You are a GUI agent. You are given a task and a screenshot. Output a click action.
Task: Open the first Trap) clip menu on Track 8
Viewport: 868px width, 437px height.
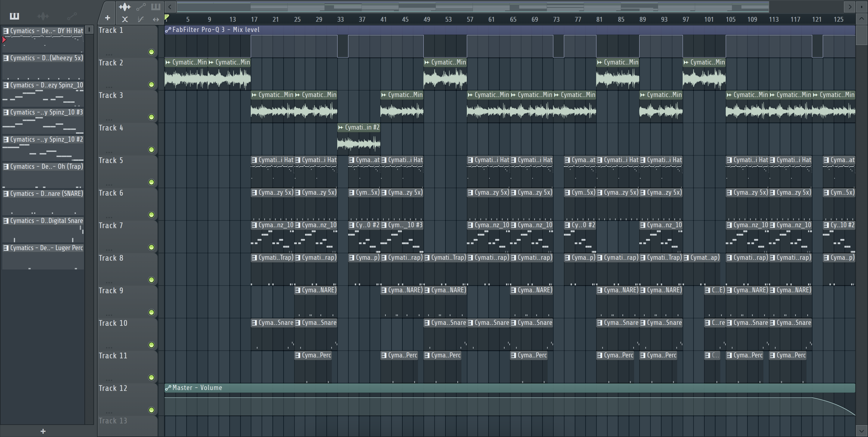tap(254, 258)
